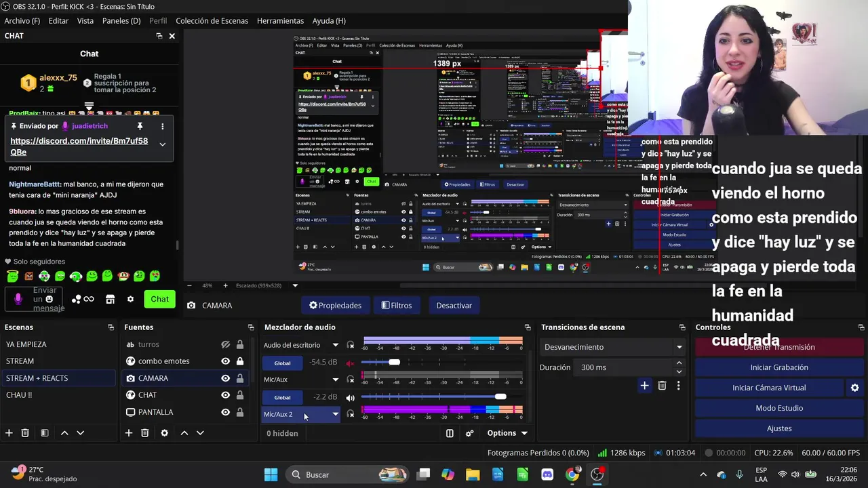Move scene up arrow in Escenas panel
This screenshot has height=488, width=868.
pyautogui.click(x=64, y=433)
